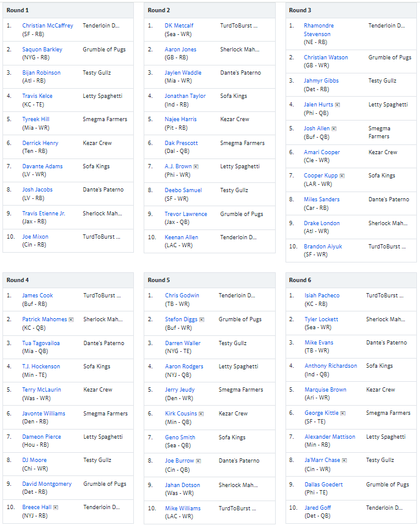The height and width of the screenshot is (525, 420).
Task: Select DK Metcalf in Round 2
Action: pyautogui.click(x=179, y=26)
